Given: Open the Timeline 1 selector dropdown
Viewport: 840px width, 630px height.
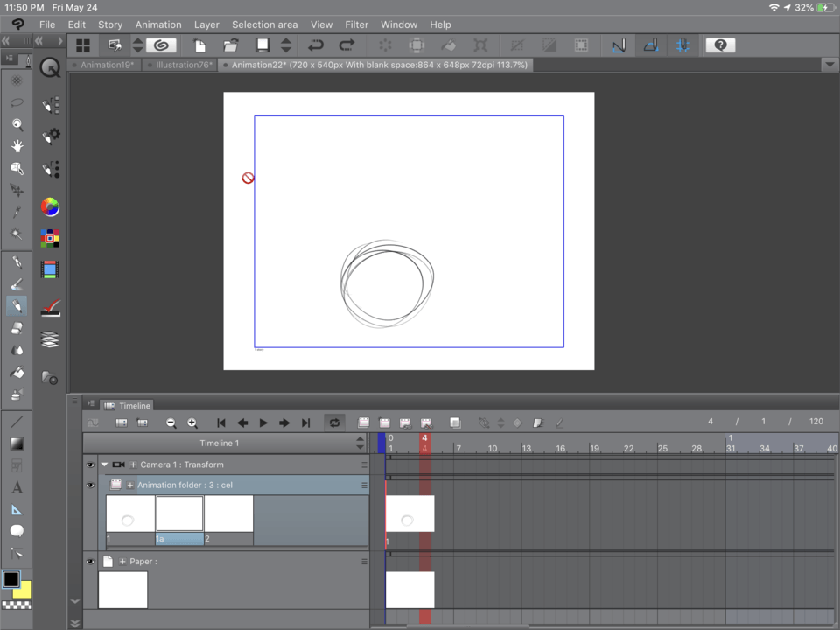Looking at the screenshot, I should point(360,443).
